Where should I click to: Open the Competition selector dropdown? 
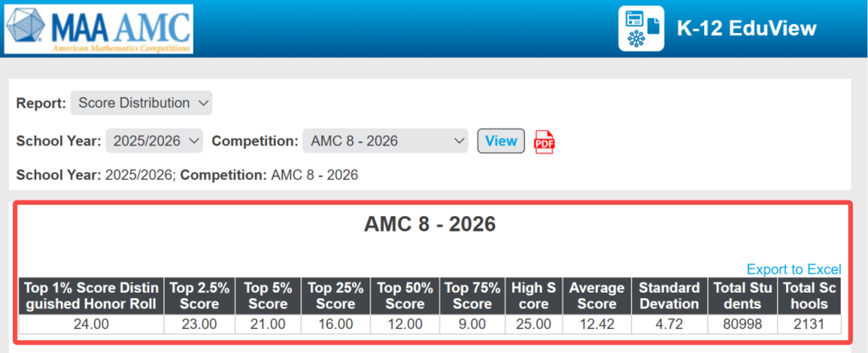385,141
